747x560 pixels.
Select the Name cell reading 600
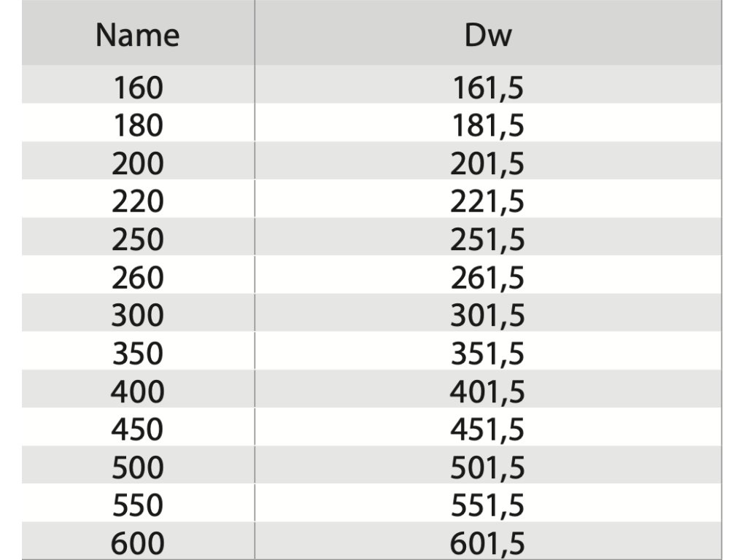(138, 543)
